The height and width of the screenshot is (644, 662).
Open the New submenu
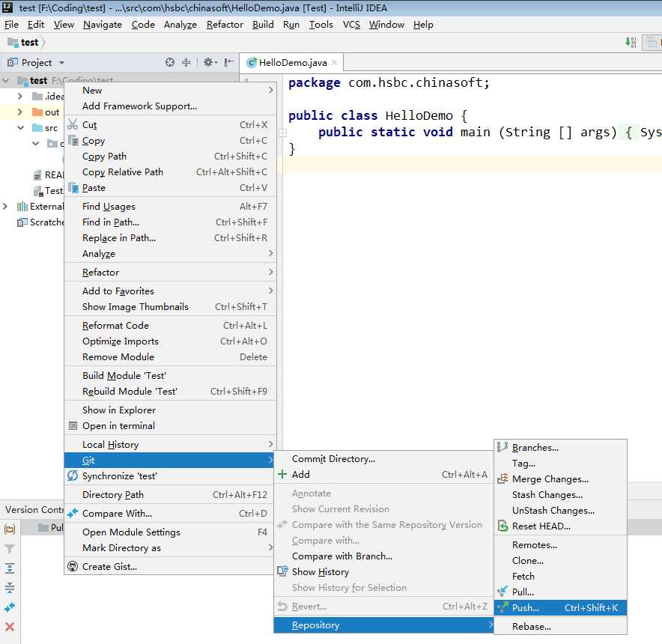(x=170, y=90)
